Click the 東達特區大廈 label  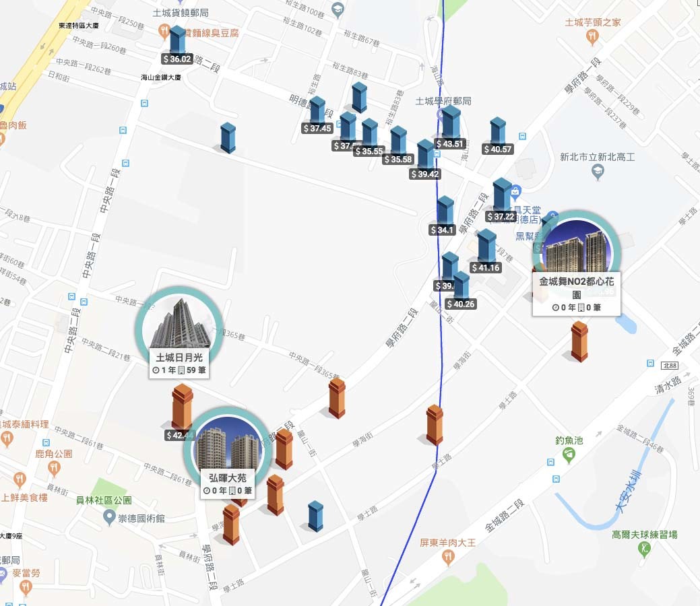pyautogui.click(x=79, y=26)
